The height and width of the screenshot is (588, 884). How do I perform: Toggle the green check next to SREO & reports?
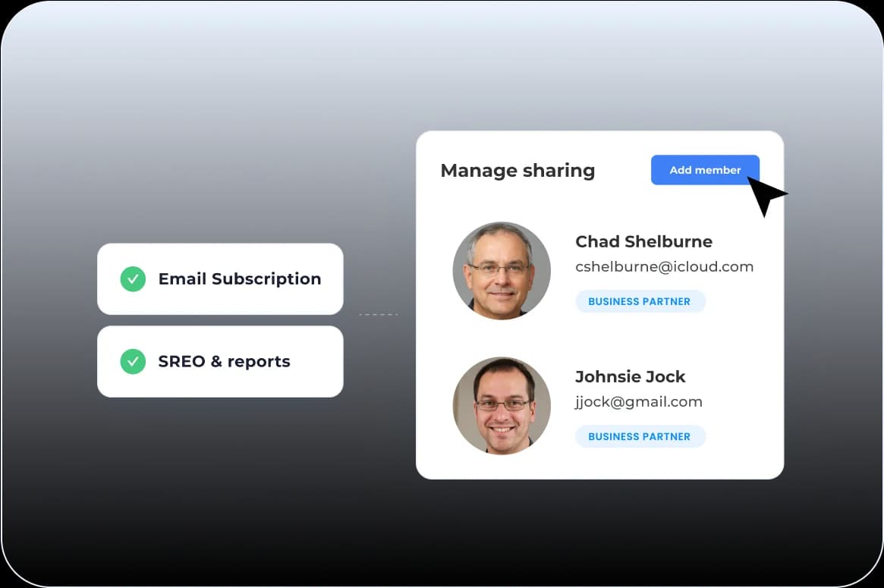[x=133, y=361]
